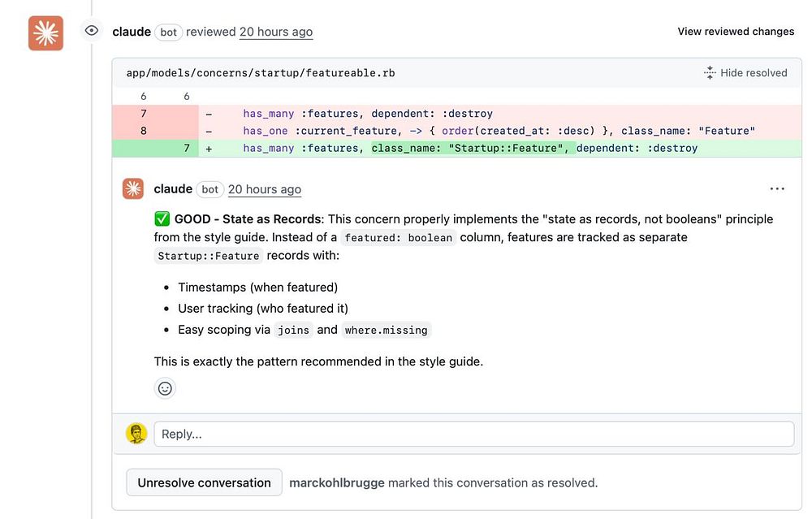Click the marckohlbrugge username link
Image resolution: width=812 pixels, height=519 pixels.
(337, 482)
